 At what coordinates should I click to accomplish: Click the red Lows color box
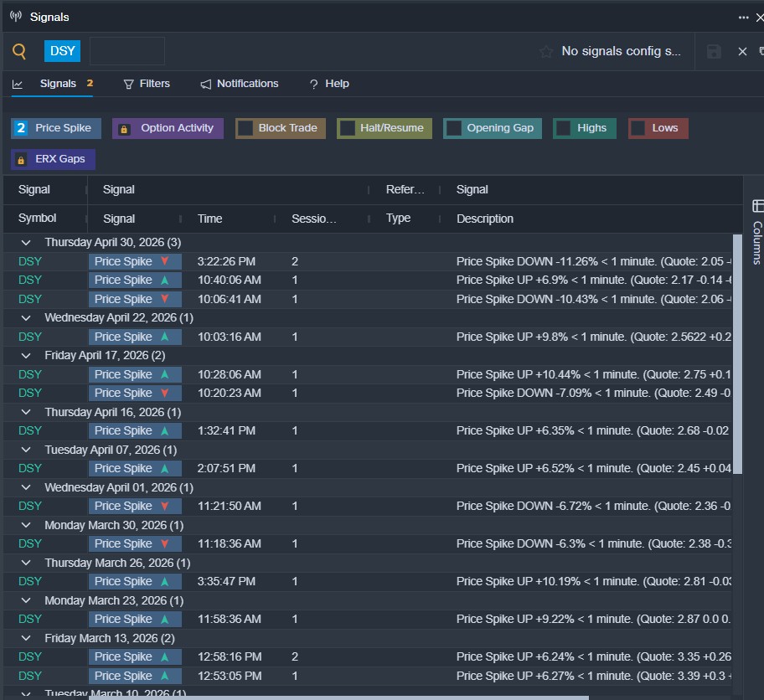coord(638,128)
